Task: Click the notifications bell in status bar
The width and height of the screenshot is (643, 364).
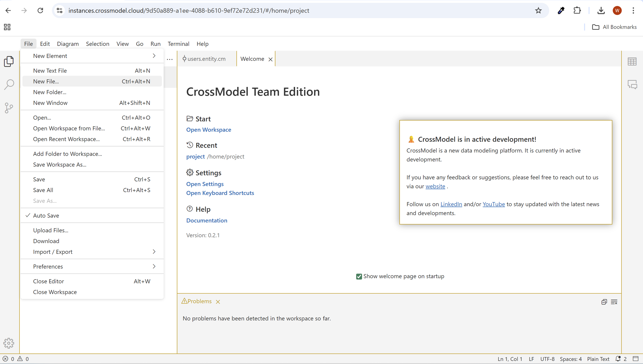Action: [x=618, y=359]
